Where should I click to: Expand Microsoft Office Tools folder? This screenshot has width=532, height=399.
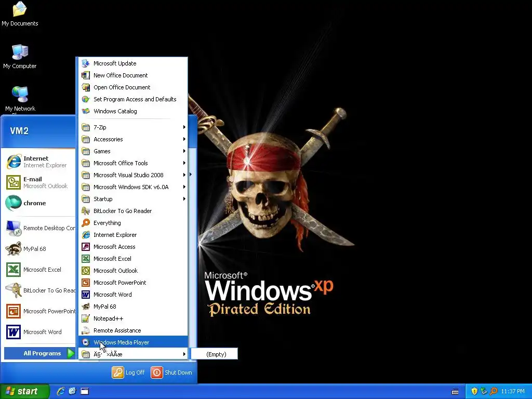coord(133,163)
